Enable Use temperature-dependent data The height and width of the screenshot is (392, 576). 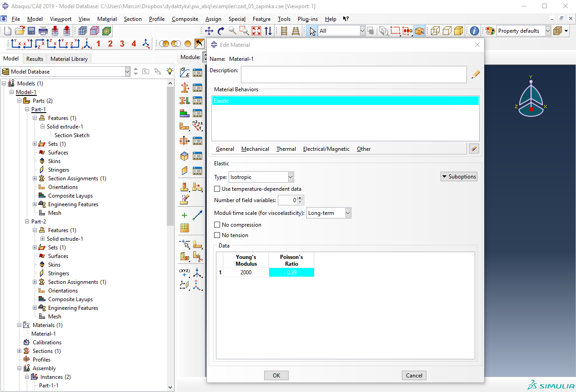[217, 189]
